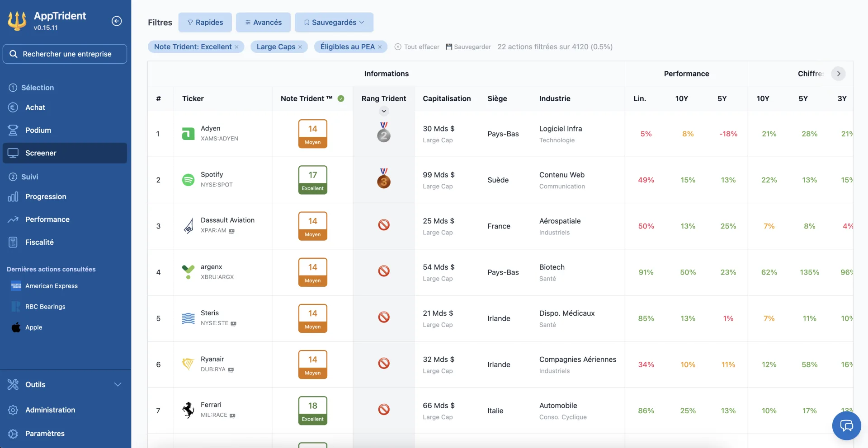Open the Sauvegardés filters dropdown

point(334,22)
